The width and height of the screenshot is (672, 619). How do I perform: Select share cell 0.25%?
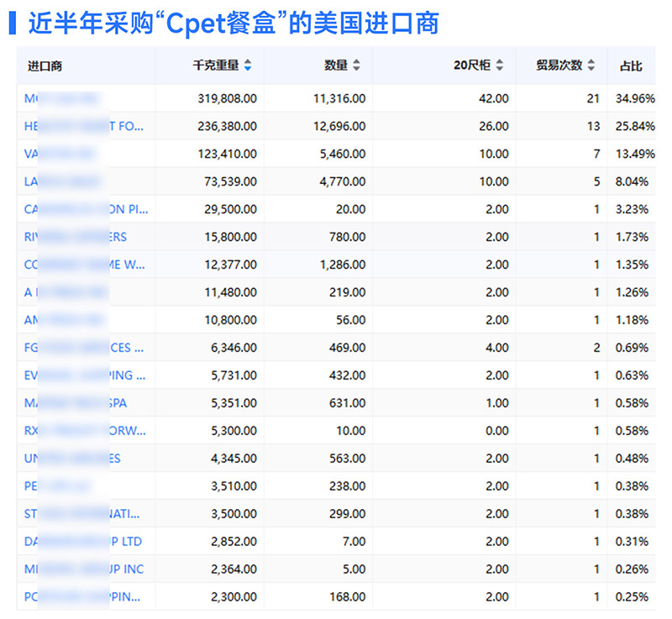point(633,596)
